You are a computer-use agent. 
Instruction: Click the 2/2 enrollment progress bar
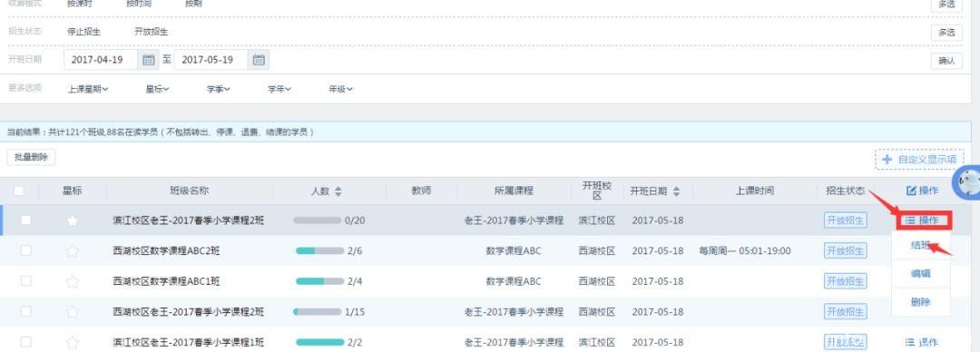click(x=319, y=342)
